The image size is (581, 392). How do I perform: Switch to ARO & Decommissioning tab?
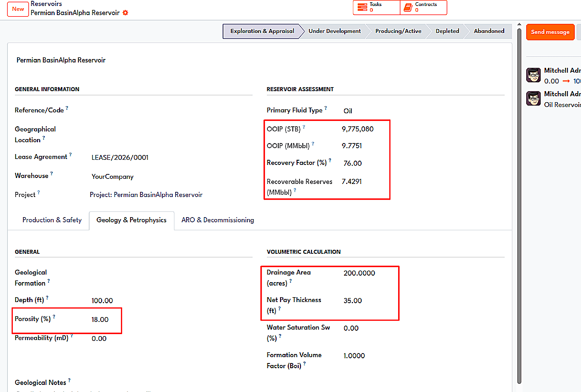[218, 220]
